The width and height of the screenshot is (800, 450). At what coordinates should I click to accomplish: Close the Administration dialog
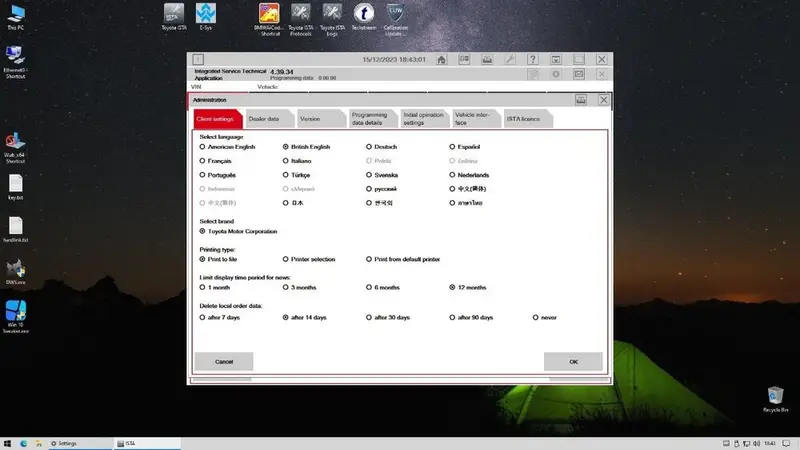(604, 100)
